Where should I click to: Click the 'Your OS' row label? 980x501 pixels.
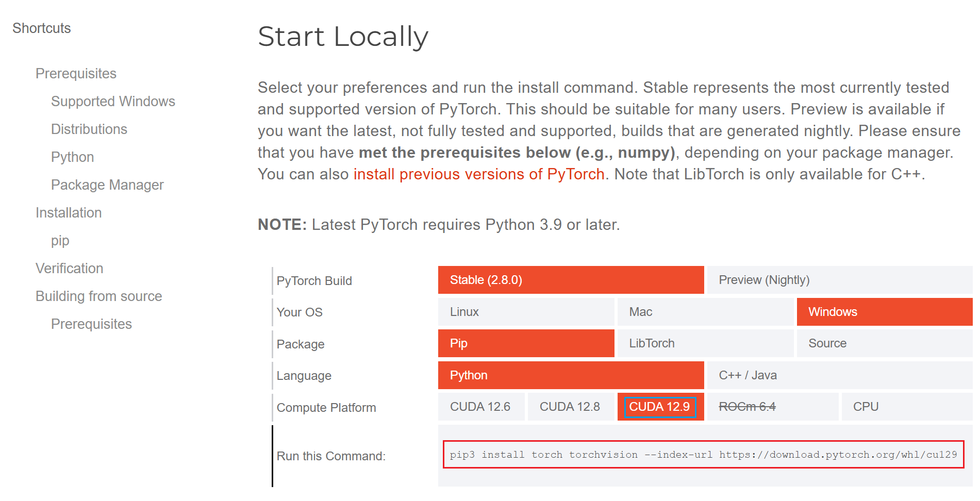[300, 312]
